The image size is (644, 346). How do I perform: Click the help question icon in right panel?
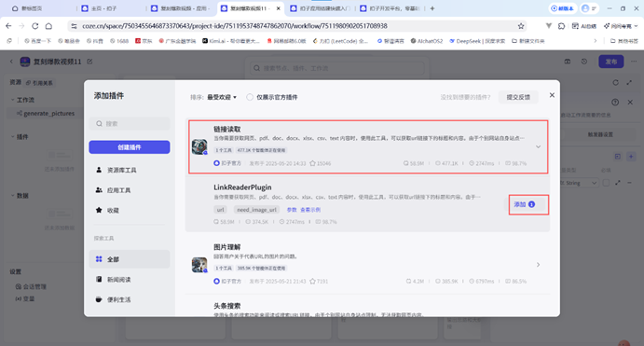pos(615,102)
